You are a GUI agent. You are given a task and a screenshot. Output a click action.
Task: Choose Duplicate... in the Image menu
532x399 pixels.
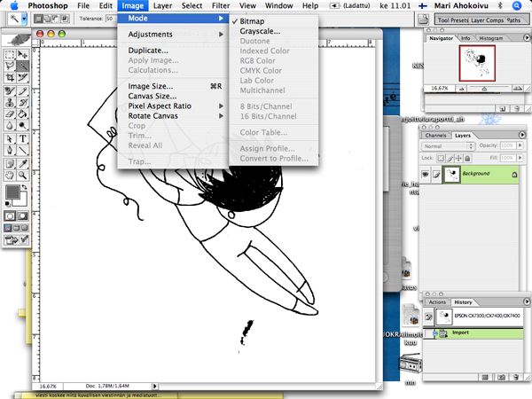pyautogui.click(x=173, y=51)
